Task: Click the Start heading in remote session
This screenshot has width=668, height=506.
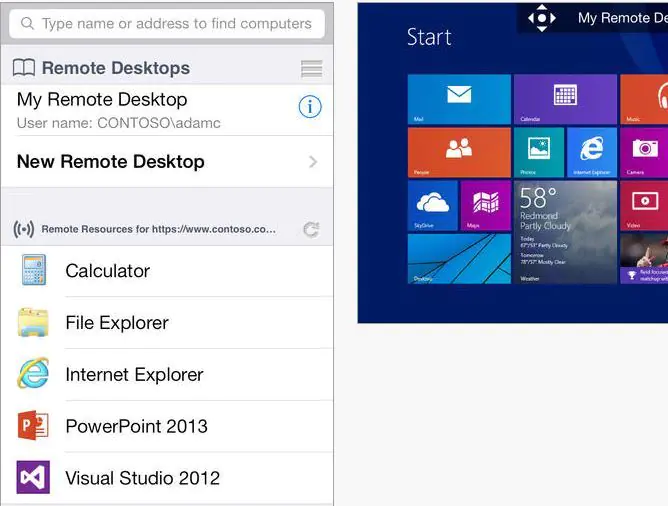Action: point(429,37)
